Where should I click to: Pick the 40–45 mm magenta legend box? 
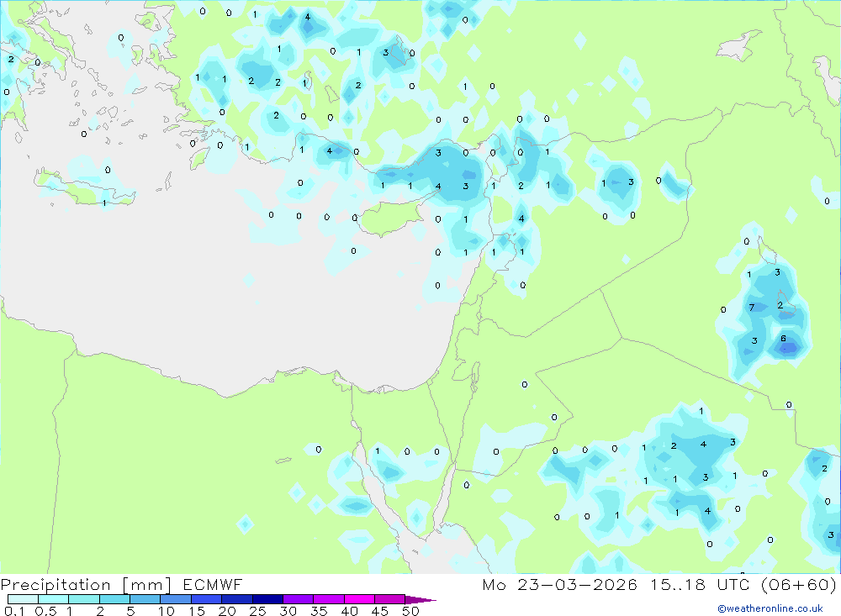359,599
